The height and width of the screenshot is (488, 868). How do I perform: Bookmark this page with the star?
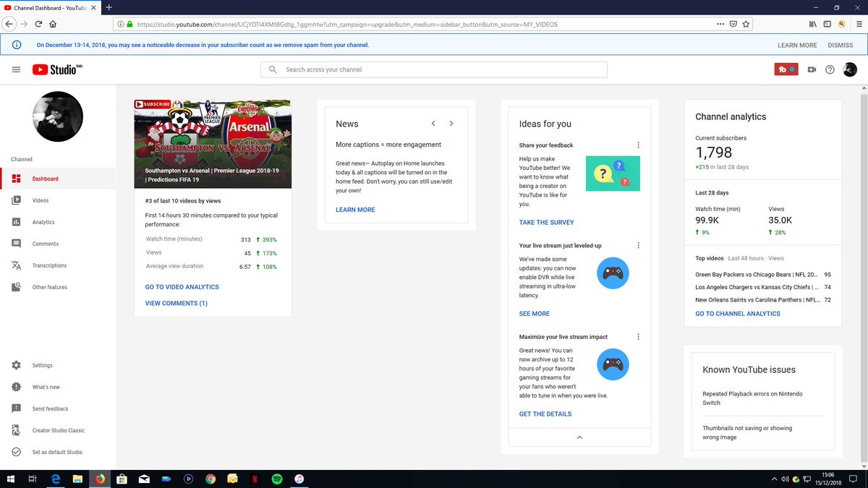tap(746, 24)
